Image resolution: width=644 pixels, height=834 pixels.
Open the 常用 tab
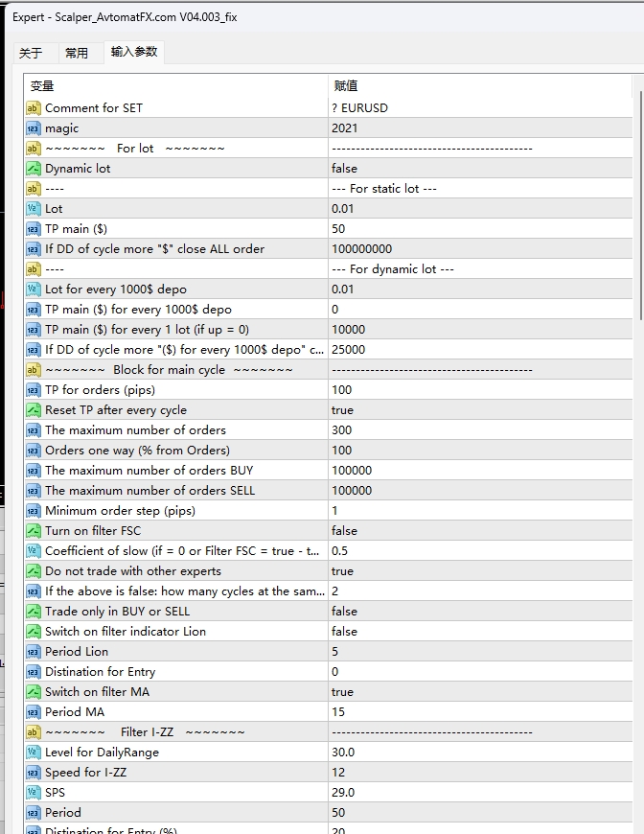tap(77, 53)
